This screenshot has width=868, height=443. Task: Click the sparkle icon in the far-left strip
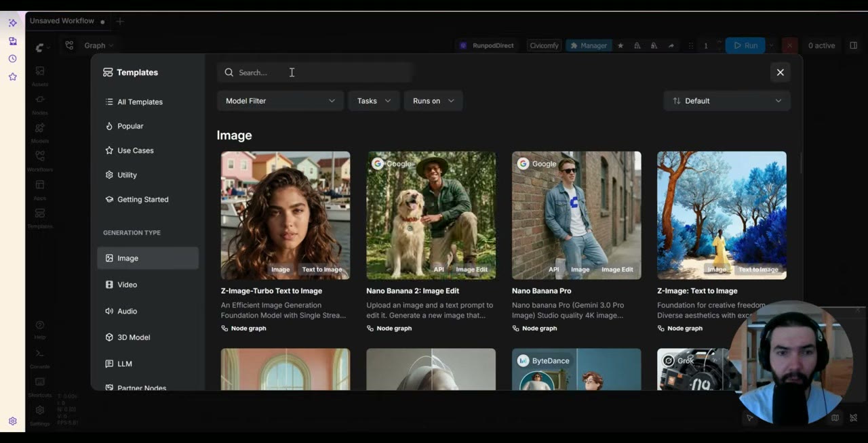click(x=12, y=23)
